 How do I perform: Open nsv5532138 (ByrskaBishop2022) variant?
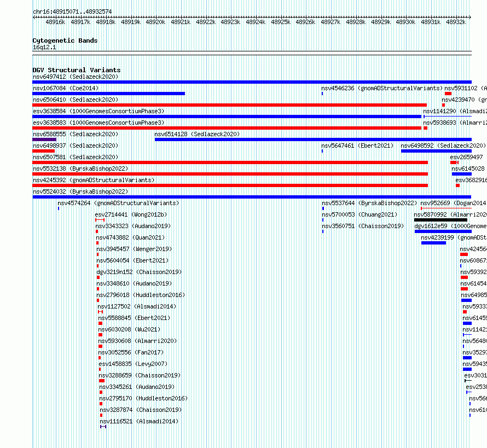coord(80,168)
